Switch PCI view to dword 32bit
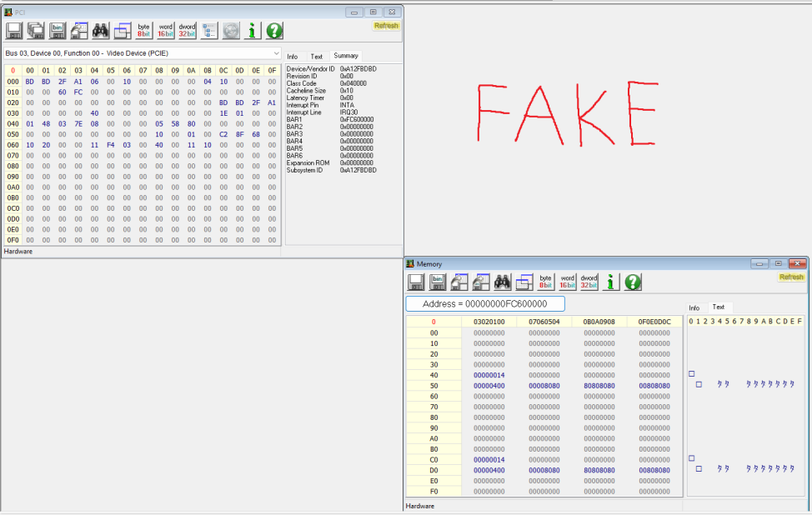The height and width of the screenshot is (515, 812). (x=188, y=31)
